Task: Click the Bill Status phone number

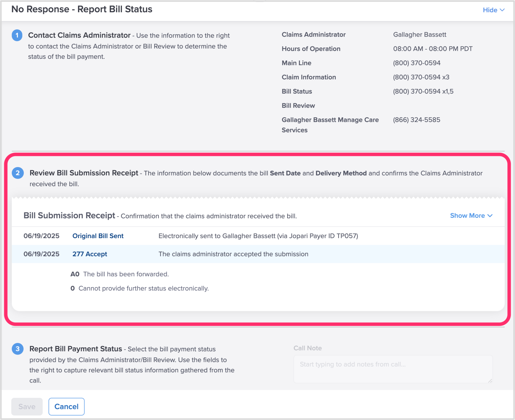Action: tap(423, 91)
